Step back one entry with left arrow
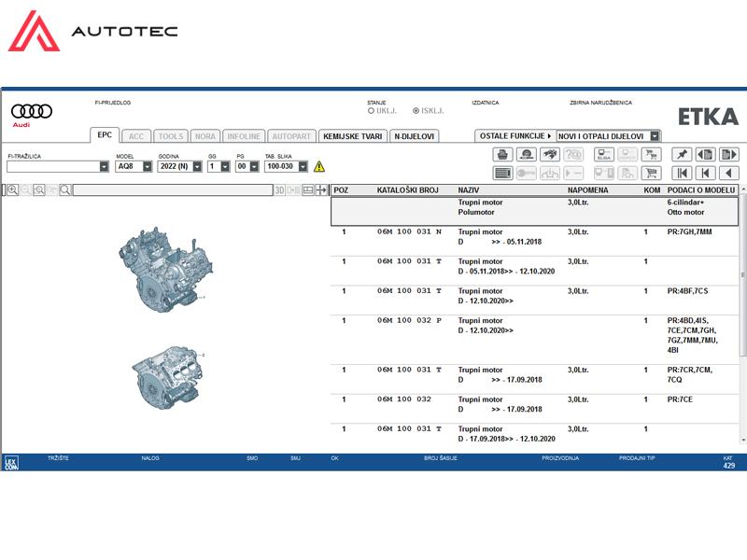Viewport: 747px width, 560px height. click(729, 173)
